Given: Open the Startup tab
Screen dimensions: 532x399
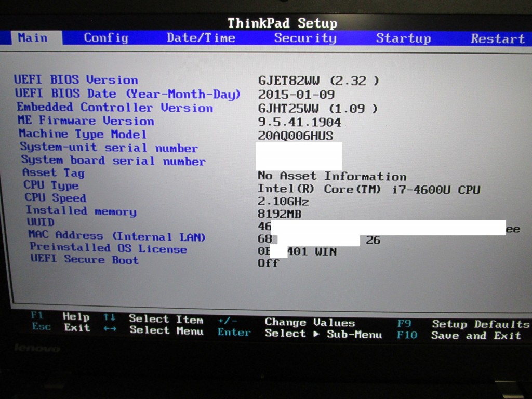Looking at the screenshot, I should [x=403, y=38].
